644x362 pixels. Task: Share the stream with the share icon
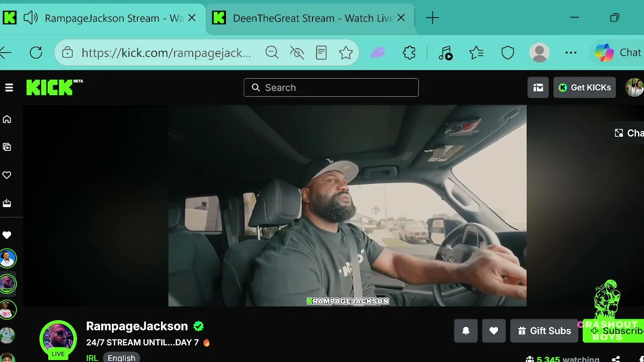[616, 359]
